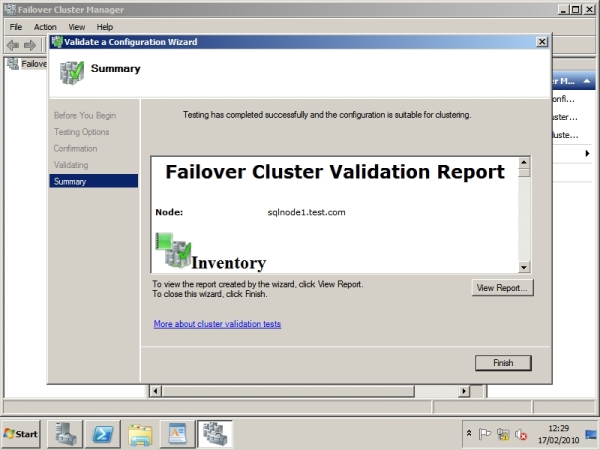Click the horizontal scrollbar left arrow
The image size is (600, 450).
pos(155,391)
